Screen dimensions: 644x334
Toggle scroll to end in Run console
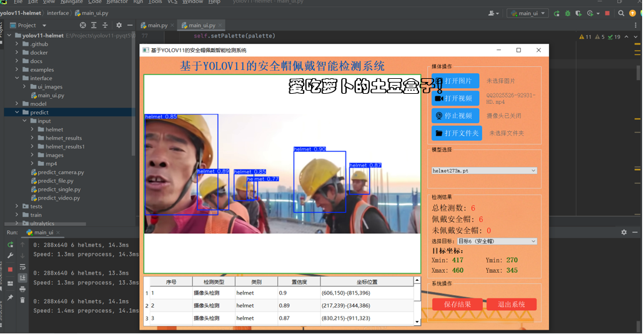pos(22,278)
